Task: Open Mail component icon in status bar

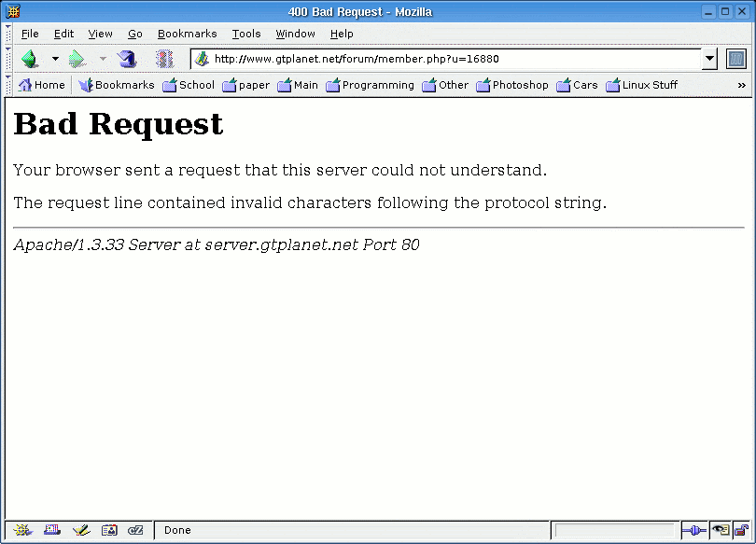Action: pos(52,530)
